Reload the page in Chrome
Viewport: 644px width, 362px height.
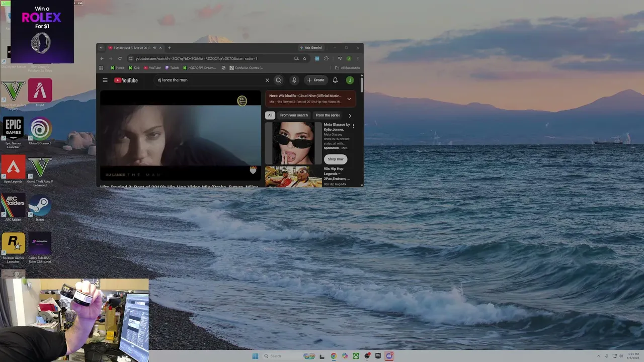[120, 58]
